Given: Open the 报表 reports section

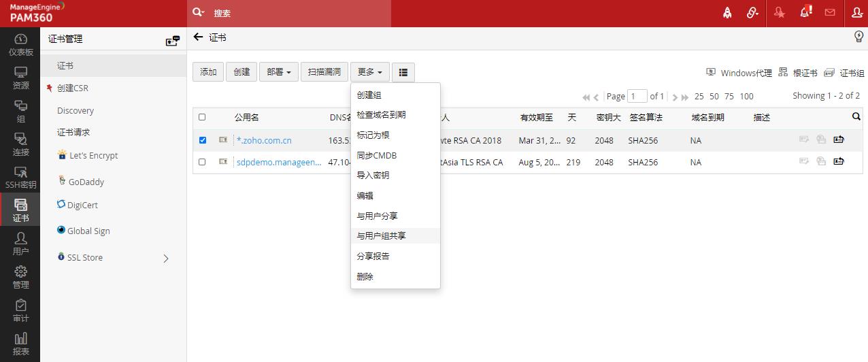Looking at the screenshot, I should [20, 344].
